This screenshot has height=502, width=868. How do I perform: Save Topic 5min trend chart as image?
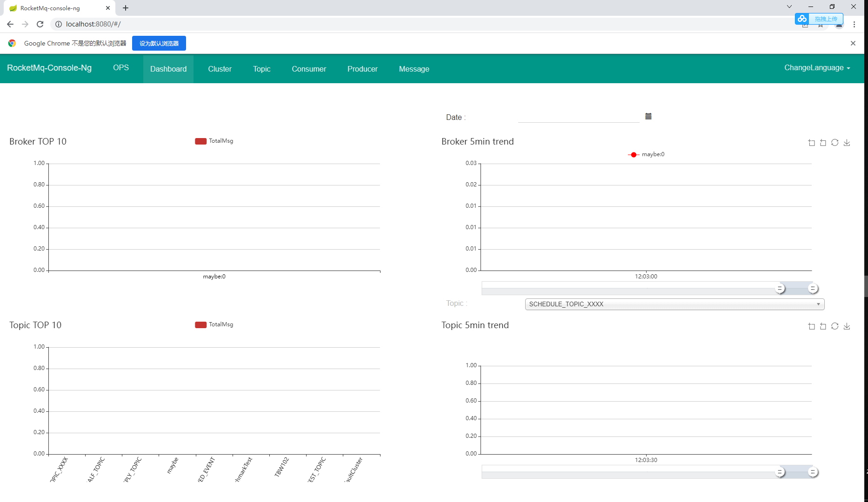click(847, 326)
